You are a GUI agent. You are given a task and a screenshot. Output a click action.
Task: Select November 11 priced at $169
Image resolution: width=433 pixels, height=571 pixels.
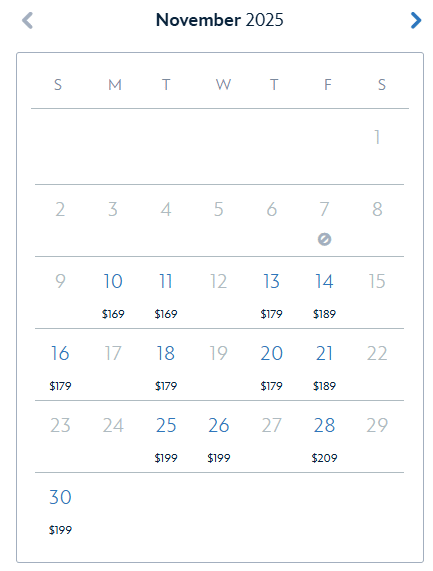click(x=166, y=293)
